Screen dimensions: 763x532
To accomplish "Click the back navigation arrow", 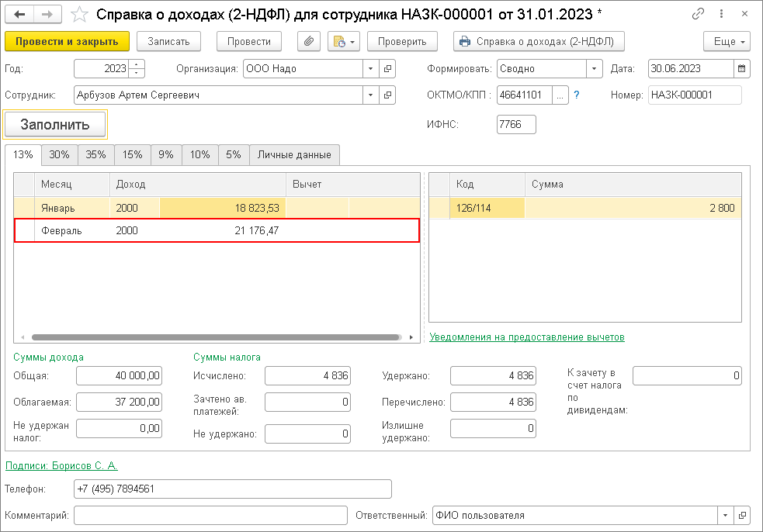I will coord(19,14).
